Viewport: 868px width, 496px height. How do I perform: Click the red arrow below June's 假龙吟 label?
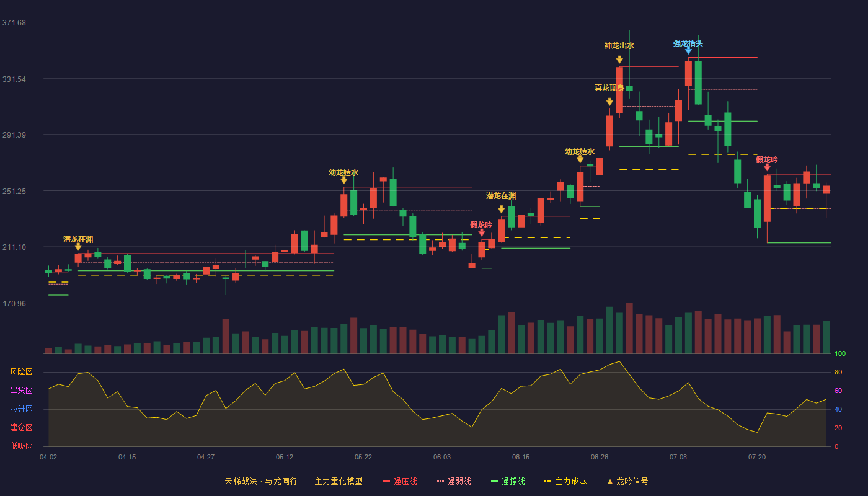[482, 232]
